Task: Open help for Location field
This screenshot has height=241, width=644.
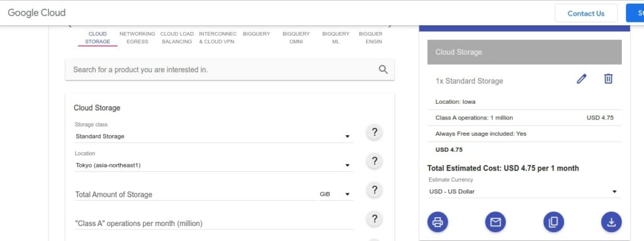Action: [x=374, y=161]
